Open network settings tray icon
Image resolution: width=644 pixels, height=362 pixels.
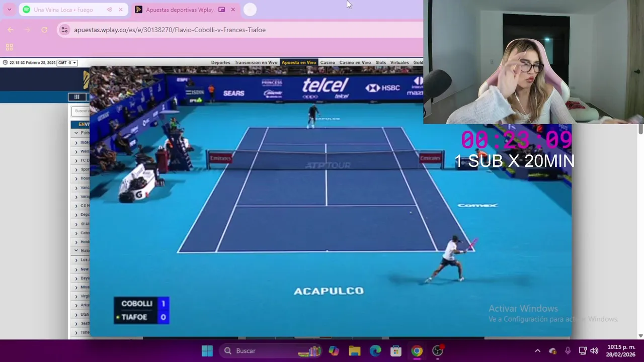[583, 351]
